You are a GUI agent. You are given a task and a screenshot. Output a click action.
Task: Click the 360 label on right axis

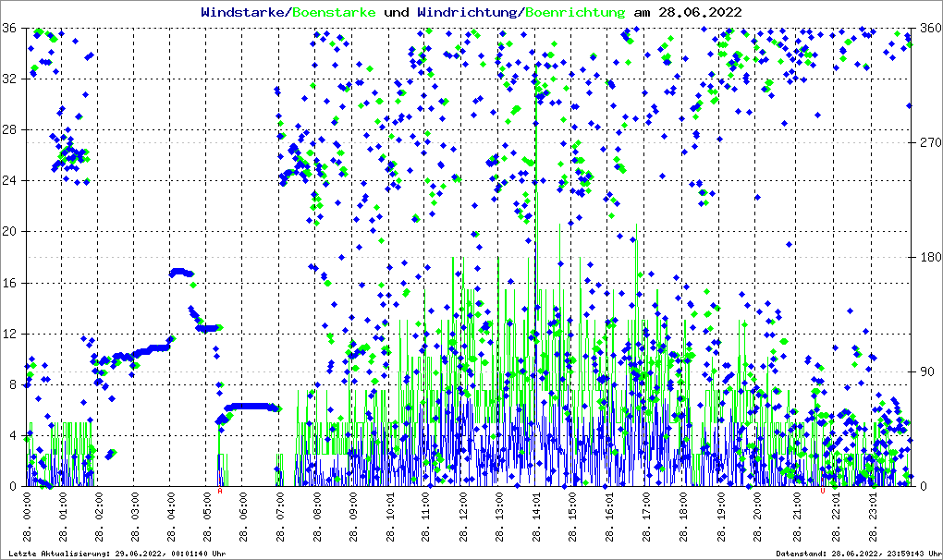[x=927, y=29]
